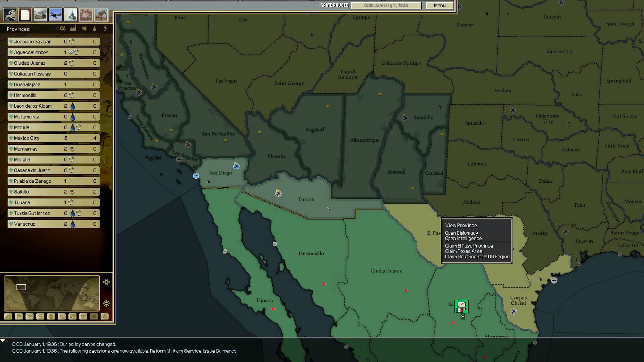644x362 pixels.
Task: Zoom out the map with minus button
Action: pos(106,303)
